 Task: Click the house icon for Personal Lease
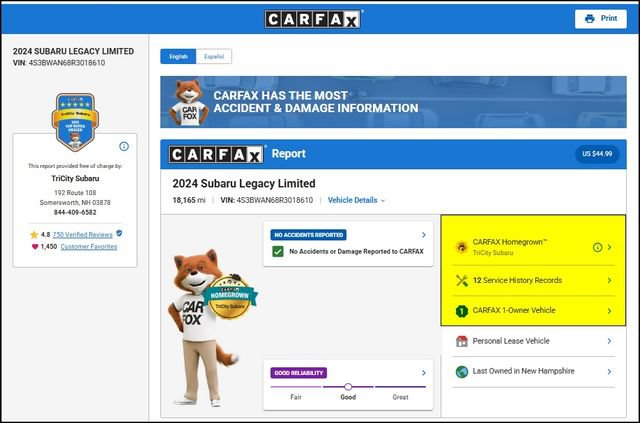[462, 341]
